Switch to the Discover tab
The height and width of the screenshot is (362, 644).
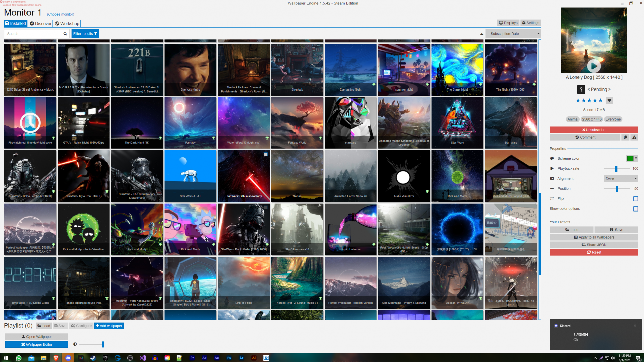point(41,24)
